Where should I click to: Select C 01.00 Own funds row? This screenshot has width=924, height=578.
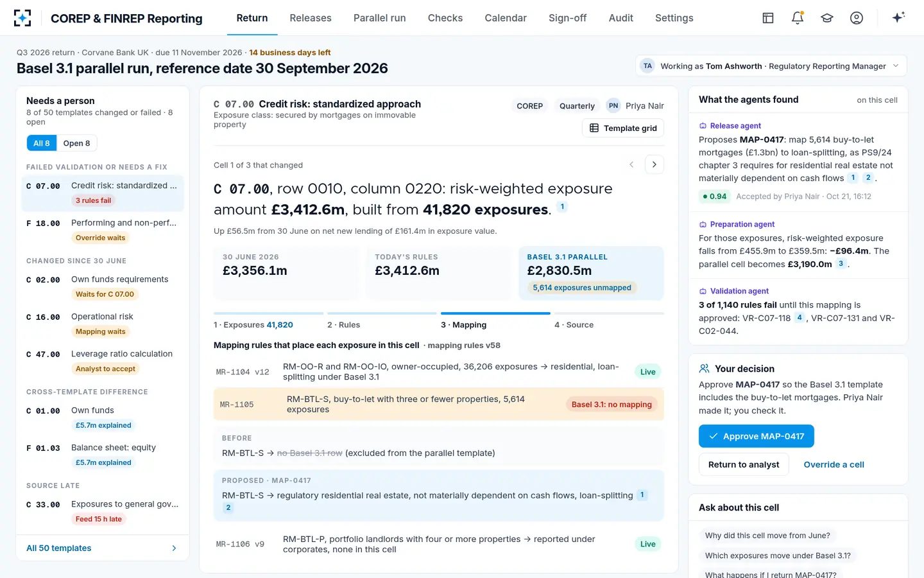[103, 417]
